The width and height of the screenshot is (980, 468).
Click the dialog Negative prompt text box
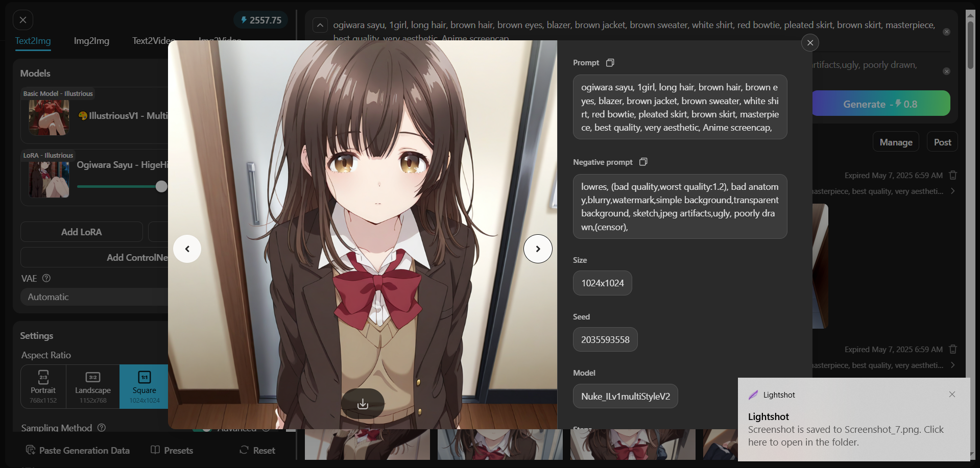click(x=680, y=207)
